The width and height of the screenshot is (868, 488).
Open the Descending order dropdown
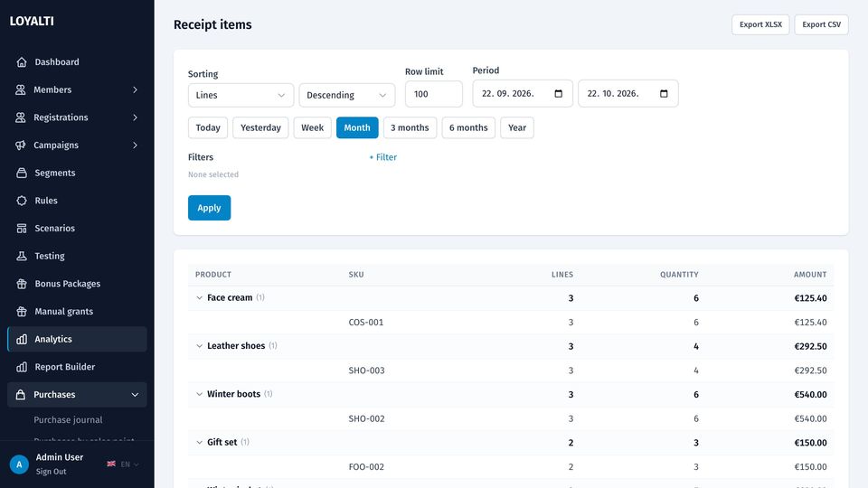[347, 95]
